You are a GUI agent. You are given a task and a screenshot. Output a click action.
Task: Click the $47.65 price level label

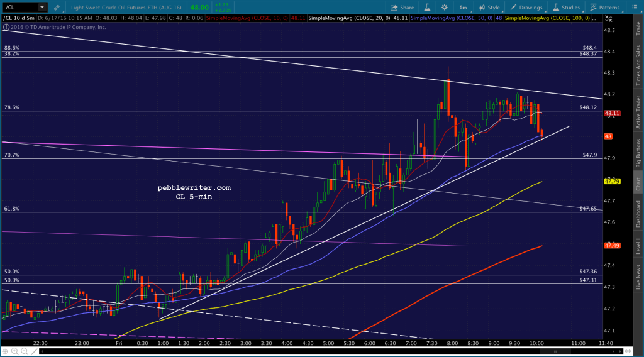(588, 209)
